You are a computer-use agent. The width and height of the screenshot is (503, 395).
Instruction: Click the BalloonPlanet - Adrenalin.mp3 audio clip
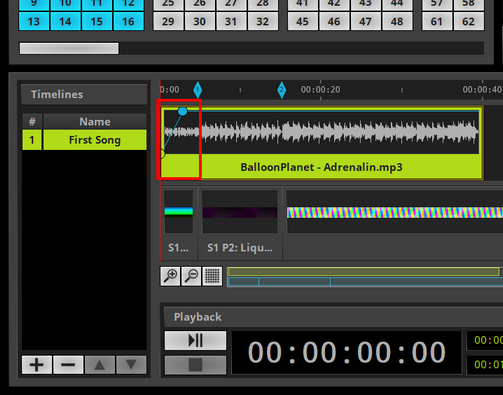tap(321, 167)
